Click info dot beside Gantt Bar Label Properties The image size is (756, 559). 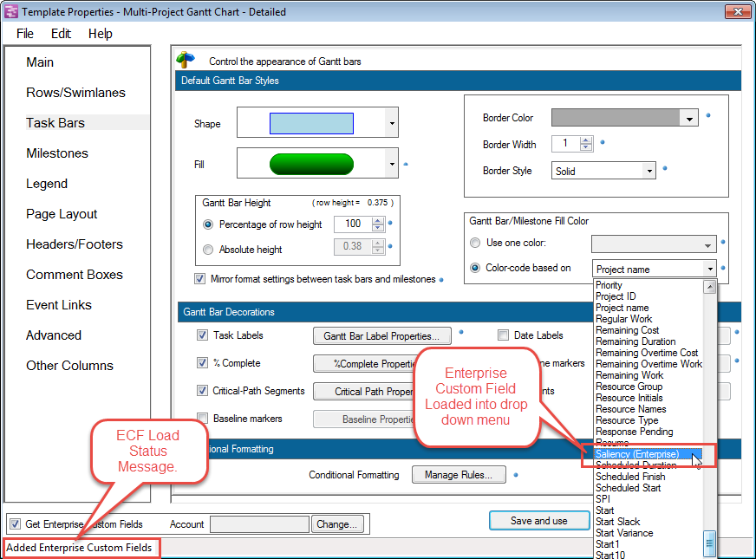461,332
